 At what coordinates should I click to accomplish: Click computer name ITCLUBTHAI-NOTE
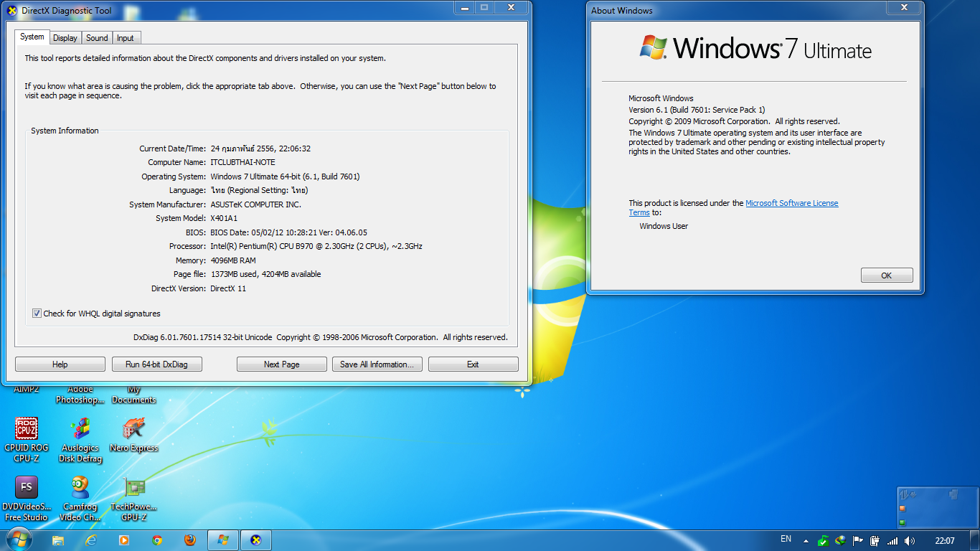[x=242, y=162]
